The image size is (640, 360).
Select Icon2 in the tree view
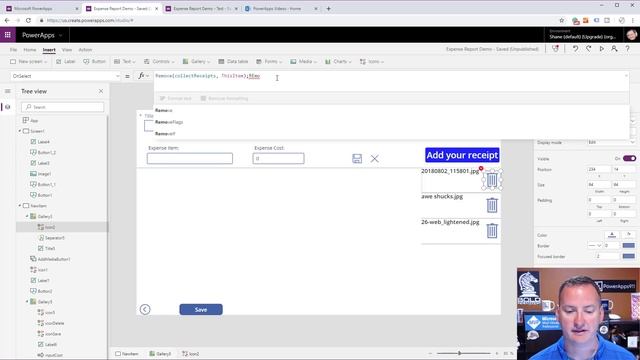click(62, 227)
